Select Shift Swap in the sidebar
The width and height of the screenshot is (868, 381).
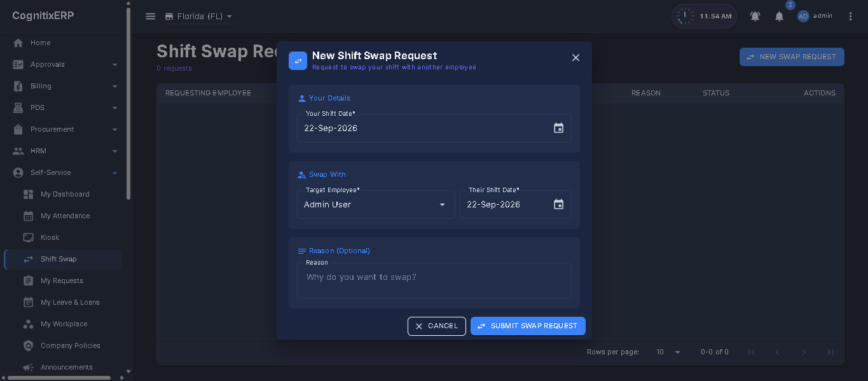pyautogui.click(x=63, y=259)
